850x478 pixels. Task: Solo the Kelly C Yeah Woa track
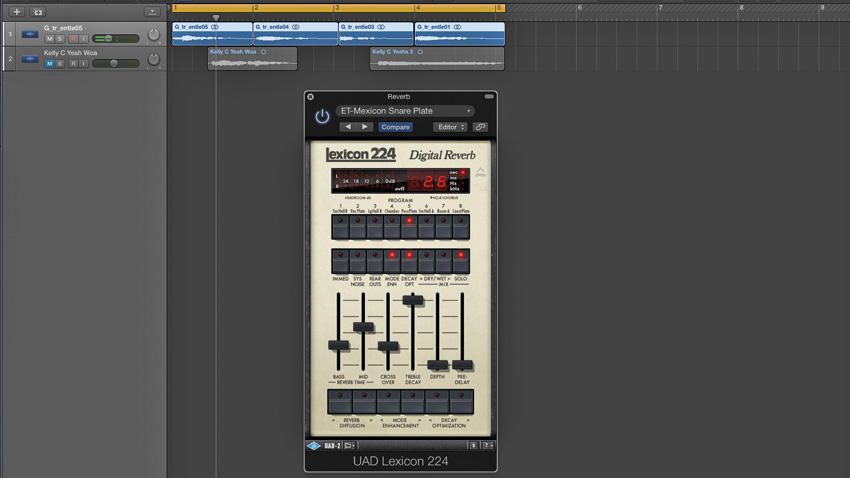tap(60, 63)
